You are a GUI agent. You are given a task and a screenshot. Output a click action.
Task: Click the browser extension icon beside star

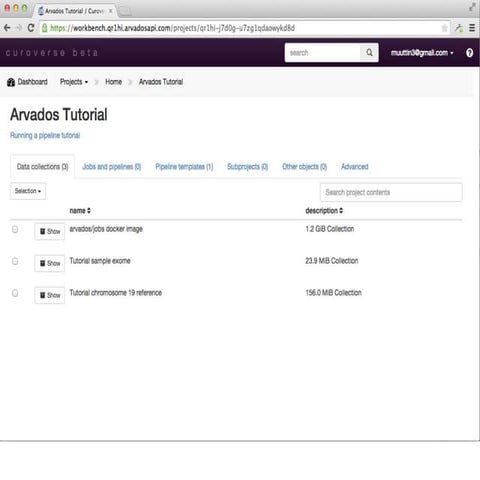pos(459,28)
